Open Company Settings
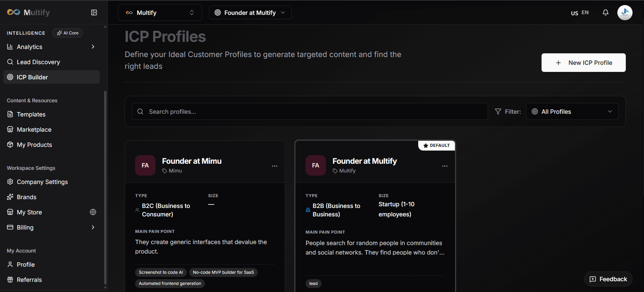This screenshot has height=292, width=644. coord(52,182)
